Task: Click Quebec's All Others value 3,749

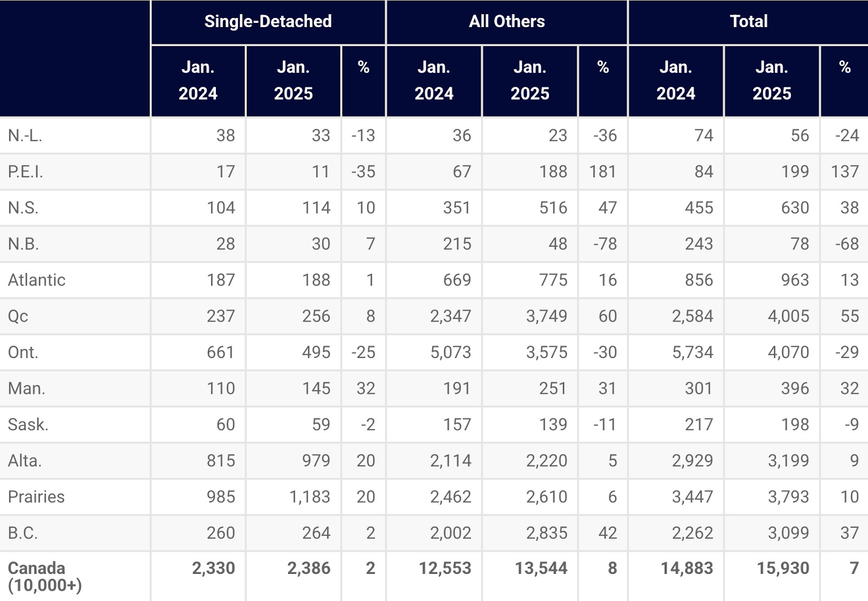Action: pos(546,316)
